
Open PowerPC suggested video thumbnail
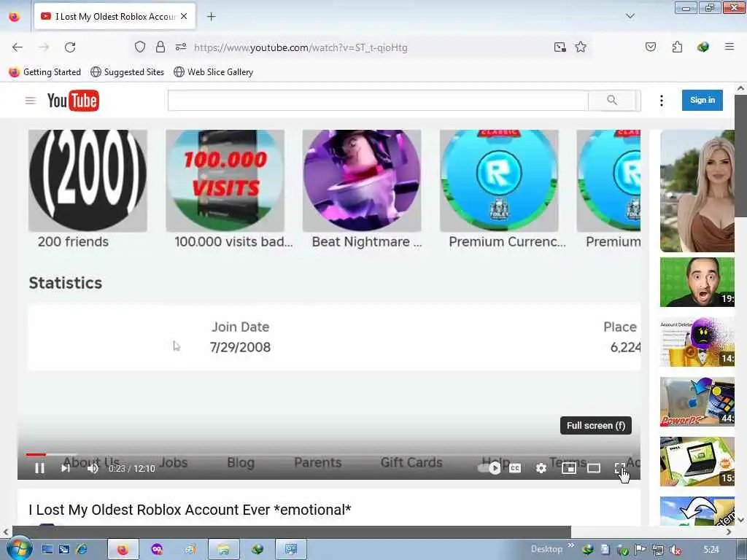[x=697, y=402]
